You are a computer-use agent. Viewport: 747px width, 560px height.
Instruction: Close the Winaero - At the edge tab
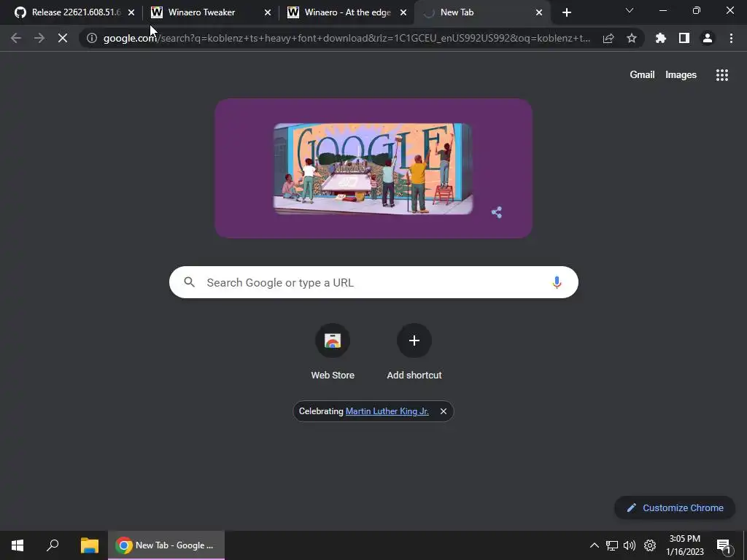click(x=403, y=12)
